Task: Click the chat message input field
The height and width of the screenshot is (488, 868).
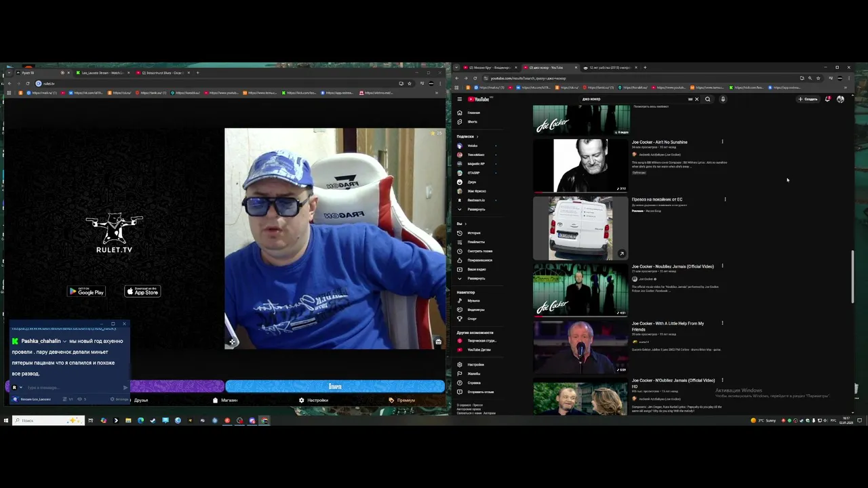Action: tap(73, 388)
